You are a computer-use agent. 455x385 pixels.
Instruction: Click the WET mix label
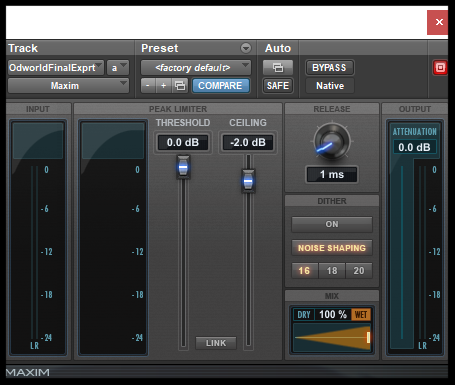[x=361, y=315]
